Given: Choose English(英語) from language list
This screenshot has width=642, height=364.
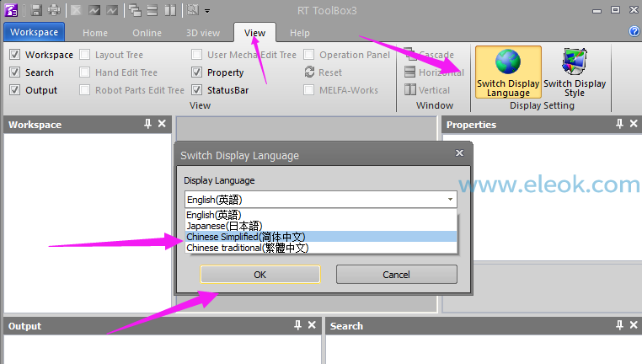Looking at the screenshot, I should [x=321, y=215].
